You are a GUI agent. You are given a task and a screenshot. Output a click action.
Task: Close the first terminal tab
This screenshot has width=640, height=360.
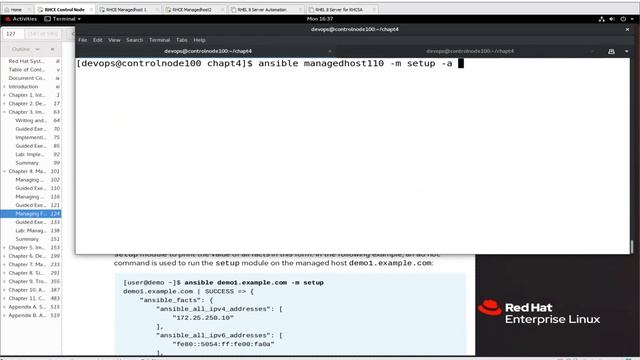coord(330,51)
